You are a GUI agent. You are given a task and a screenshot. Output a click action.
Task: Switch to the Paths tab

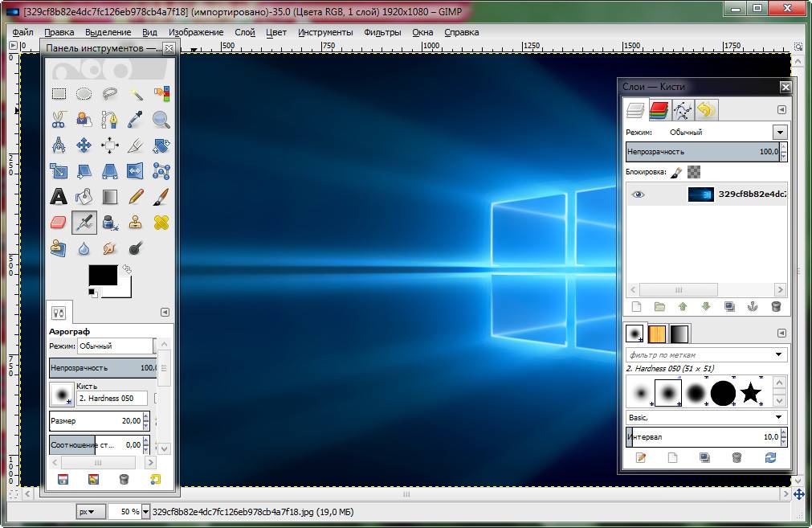point(683,110)
